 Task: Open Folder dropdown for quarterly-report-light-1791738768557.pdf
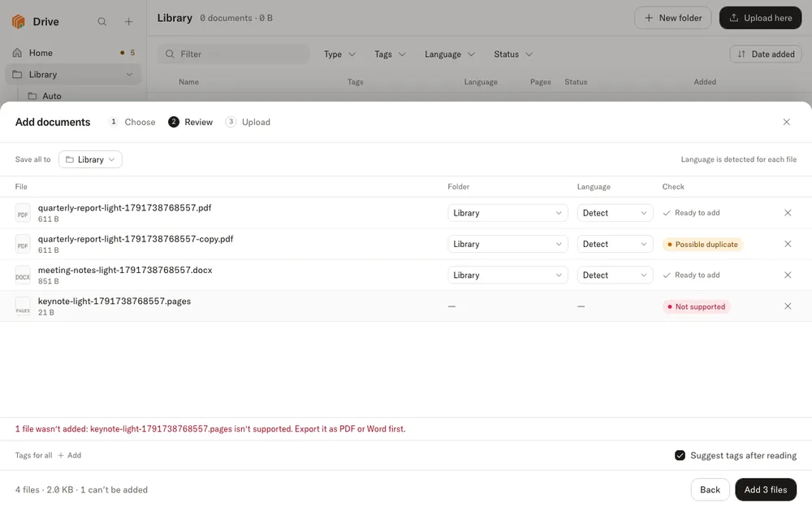(508, 212)
